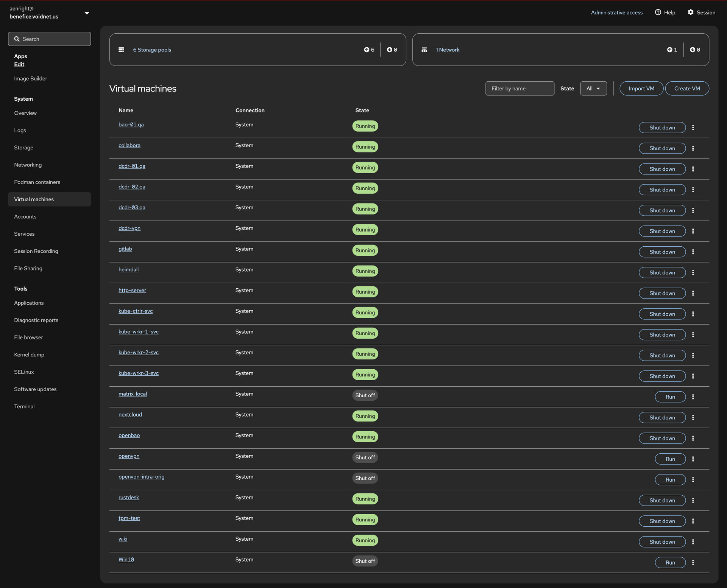This screenshot has height=588, width=727.
Task: Click the network icon in card
Action: pyautogui.click(x=424, y=50)
